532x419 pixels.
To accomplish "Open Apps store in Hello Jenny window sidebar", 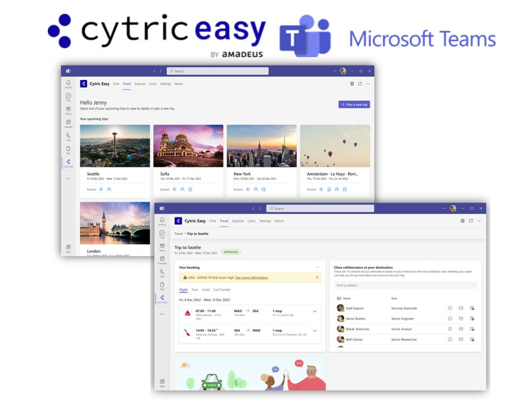I will (x=68, y=248).
